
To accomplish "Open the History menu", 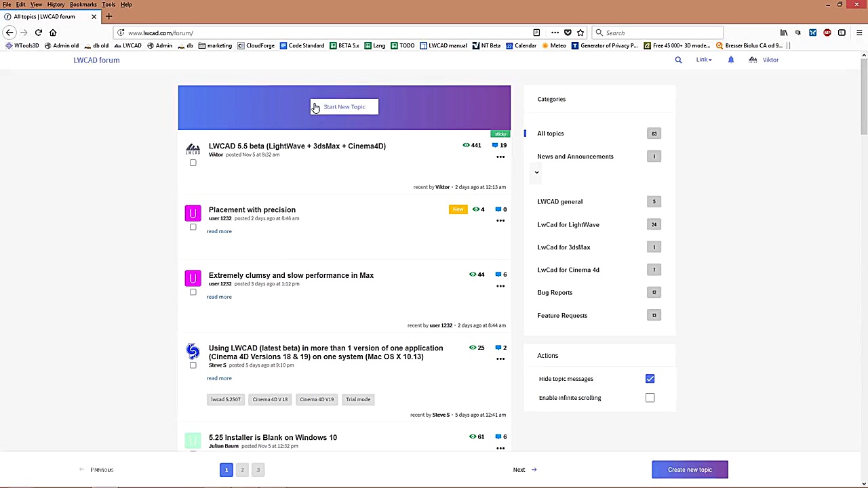I will tap(56, 5).
